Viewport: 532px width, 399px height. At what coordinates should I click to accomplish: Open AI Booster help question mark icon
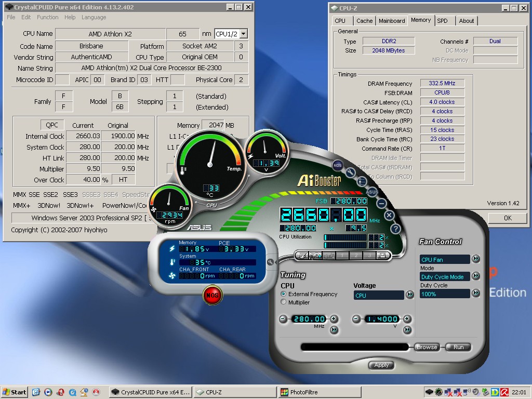[x=395, y=229]
